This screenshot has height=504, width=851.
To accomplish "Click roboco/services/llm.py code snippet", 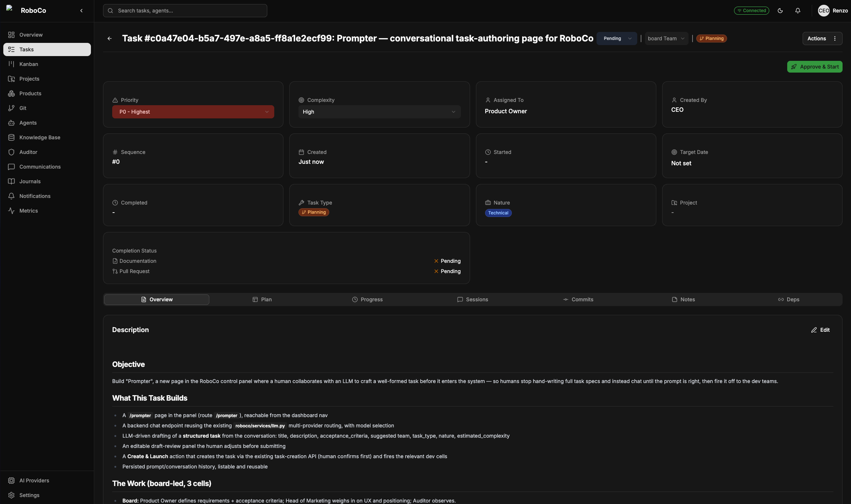I will [260, 426].
